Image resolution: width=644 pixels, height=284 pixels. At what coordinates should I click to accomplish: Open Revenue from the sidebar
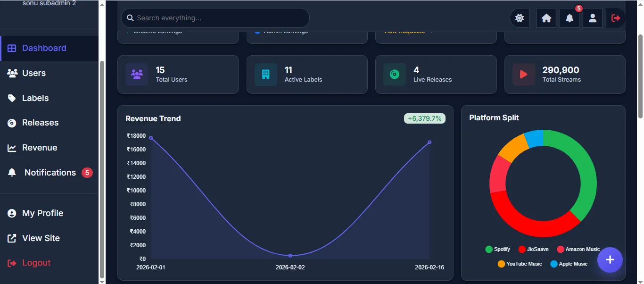click(49, 148)
